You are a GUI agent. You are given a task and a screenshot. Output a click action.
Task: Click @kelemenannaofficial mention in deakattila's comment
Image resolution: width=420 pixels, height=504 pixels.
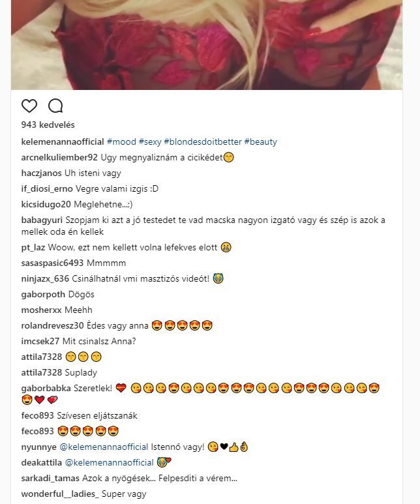pos(110,462)
